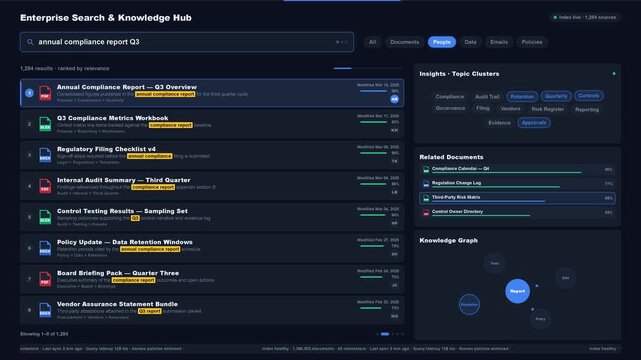
Task: Open Regulatory Filing Checklist v4 result
Action: pos(212,155)
